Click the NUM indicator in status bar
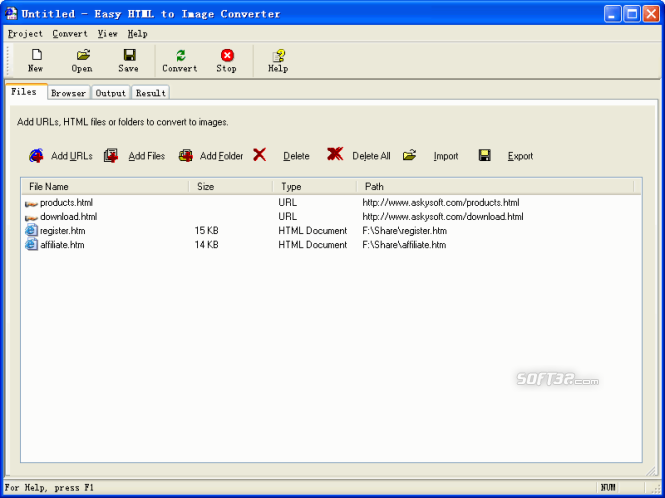The height and width of the screenshot is (498, 665). point(608,487)
